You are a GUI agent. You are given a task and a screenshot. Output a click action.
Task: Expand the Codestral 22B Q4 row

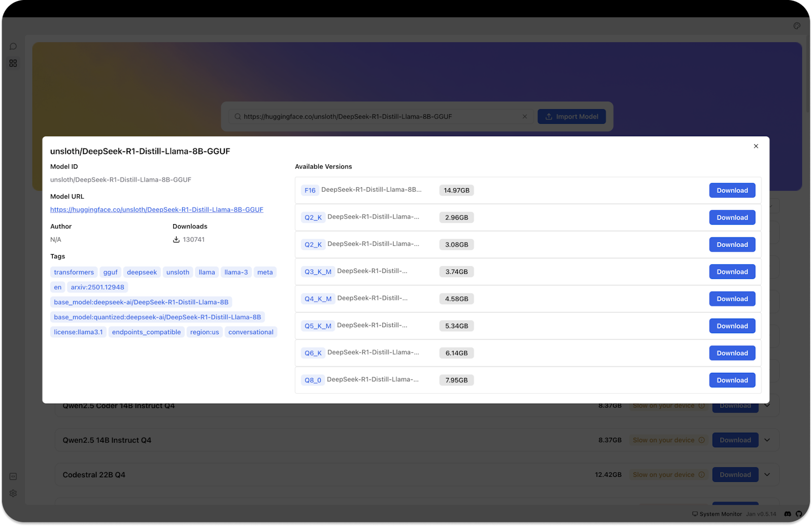767,474
